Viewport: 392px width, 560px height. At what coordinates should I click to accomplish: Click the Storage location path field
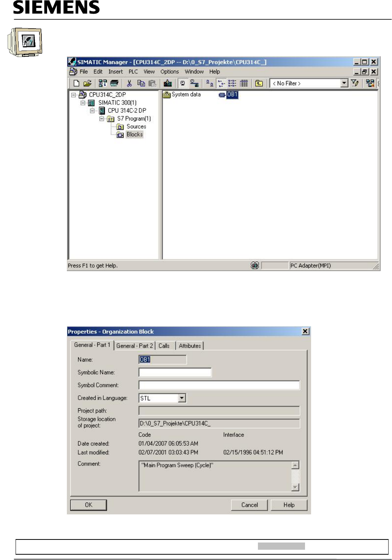click(219, 424)
